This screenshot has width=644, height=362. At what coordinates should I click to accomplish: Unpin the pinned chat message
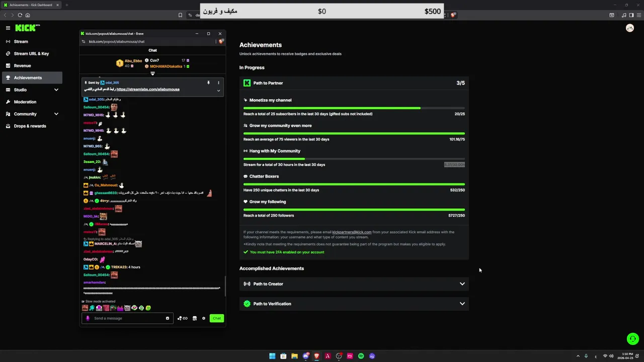click(208, 82)
